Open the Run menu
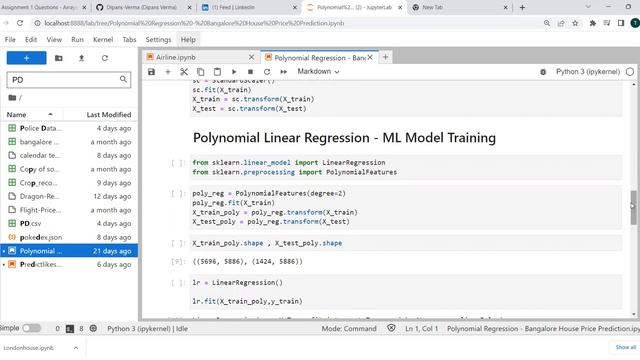640x360 pixels. coord(77,40)
